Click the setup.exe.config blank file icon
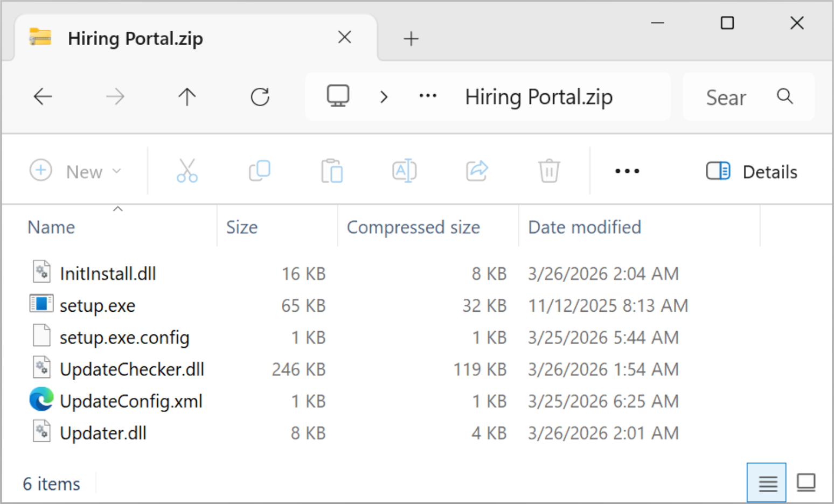 point(41,335)
